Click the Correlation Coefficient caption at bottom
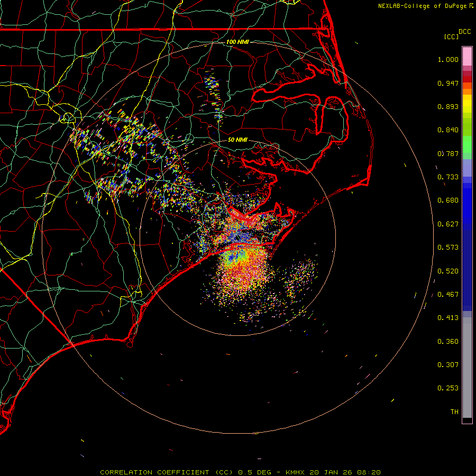Image resolution: width=476 pixels, height=476 pixels. tap(240, 472)
